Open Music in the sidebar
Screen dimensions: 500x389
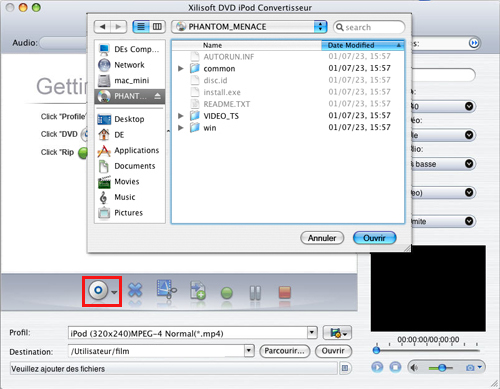click(130, 197)
